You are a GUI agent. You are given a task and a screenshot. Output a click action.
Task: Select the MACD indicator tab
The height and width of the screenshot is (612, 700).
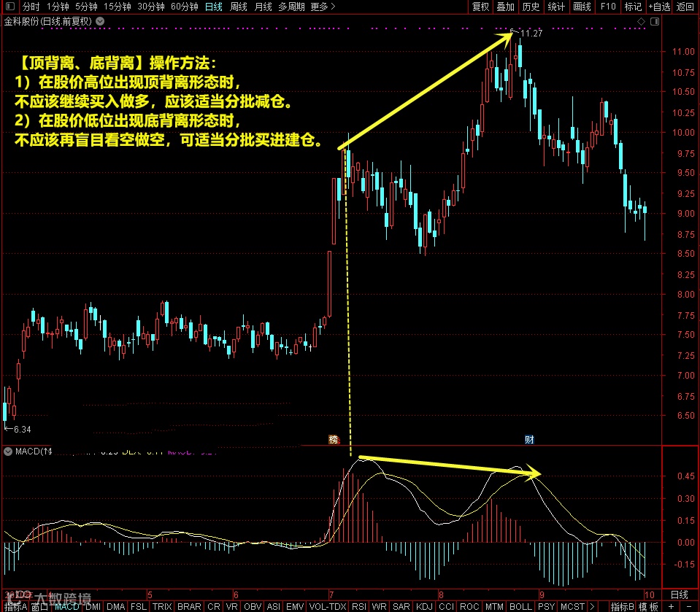coord(67,607)
